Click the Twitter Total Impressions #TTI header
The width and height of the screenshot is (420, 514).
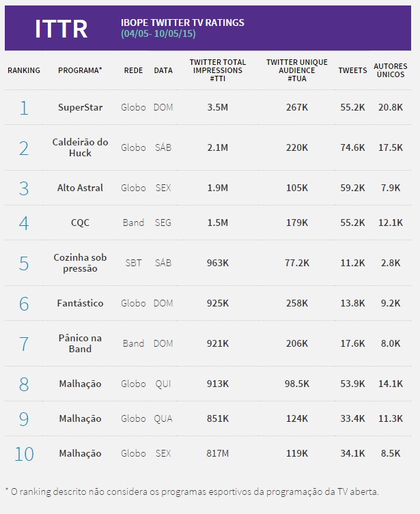218,70
